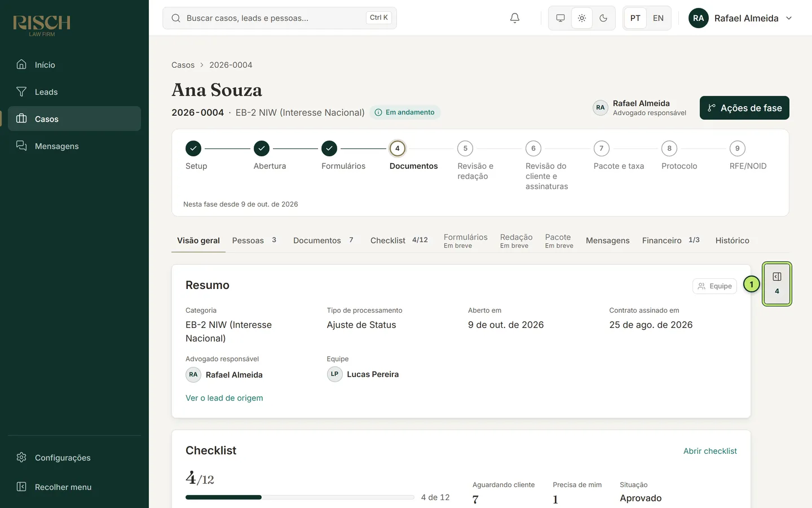Select step 9 RFE/NOID
The width and height of the screenshot is (812, 508).
[x=738, y=148]
